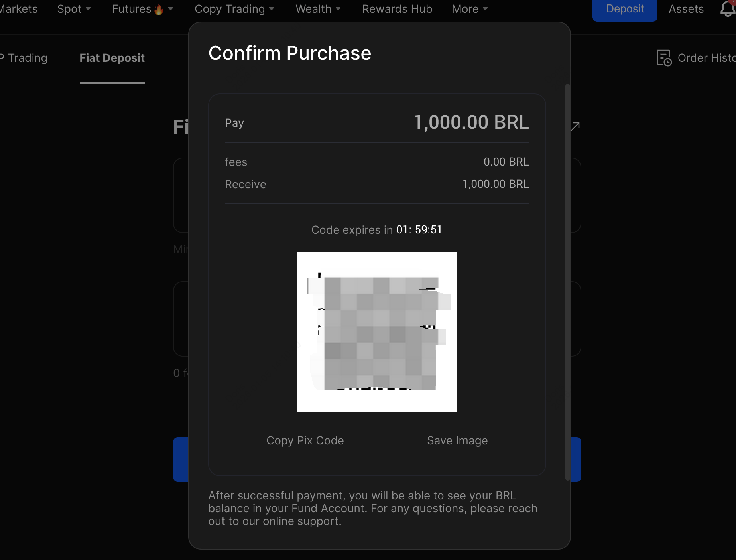
Task: Click the external link arrow icon
Action: pyautogui.click(x=575, y=126)
